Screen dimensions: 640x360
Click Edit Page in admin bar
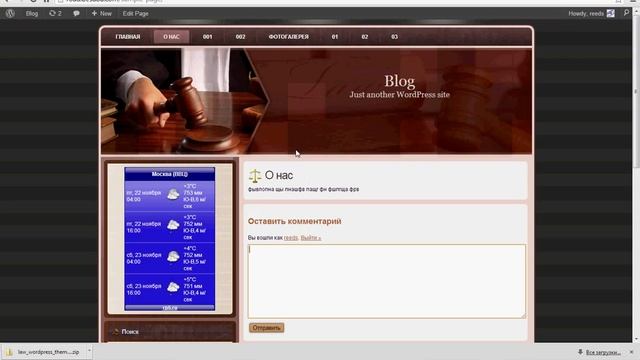click(136, 13)
